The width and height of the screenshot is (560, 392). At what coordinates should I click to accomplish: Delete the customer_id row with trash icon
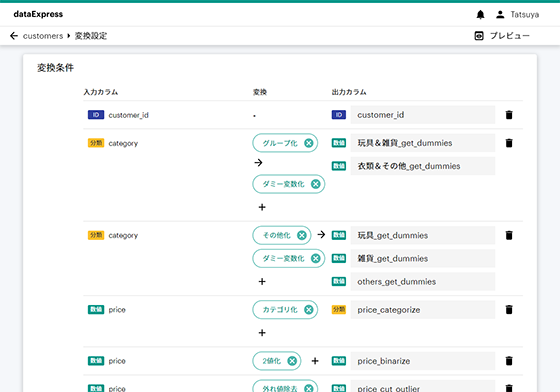tap(509, 115)
